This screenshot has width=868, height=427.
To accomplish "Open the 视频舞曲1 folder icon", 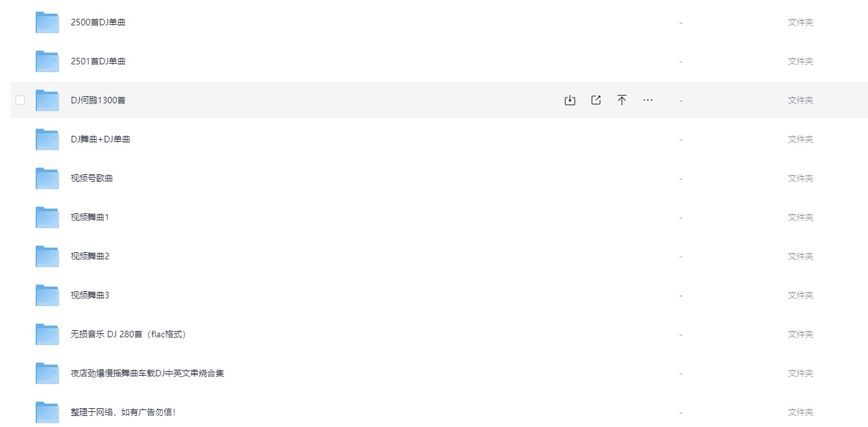I will (47, 217).
